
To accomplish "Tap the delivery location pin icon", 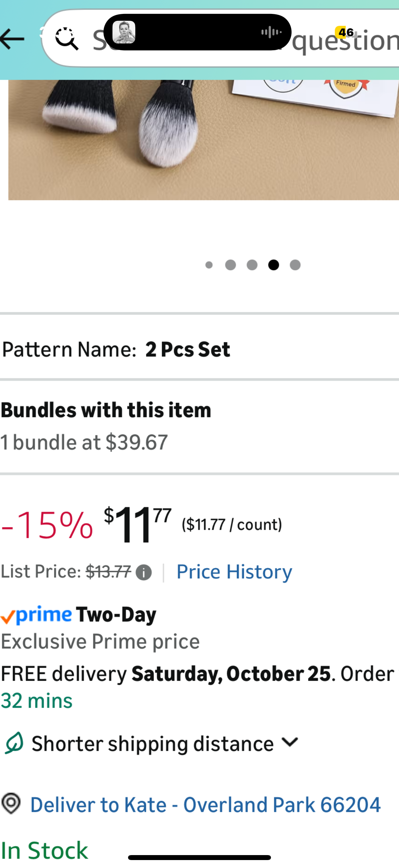I will (11, 803).
